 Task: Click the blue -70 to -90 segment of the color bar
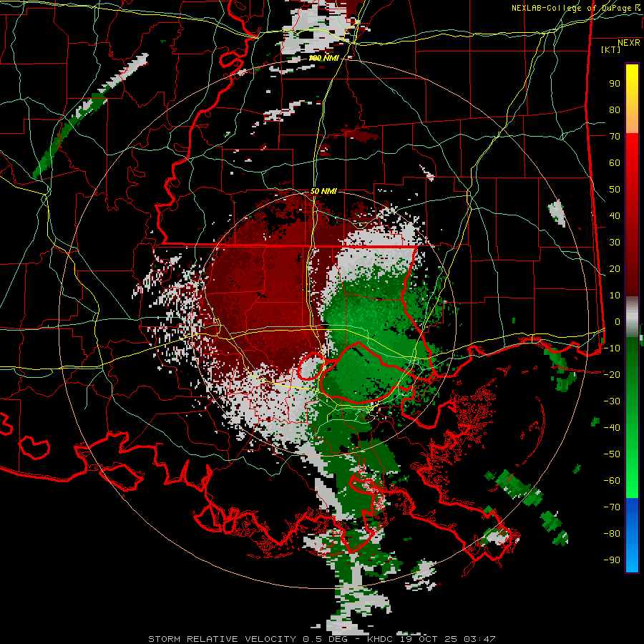click(x=632, y=535)
